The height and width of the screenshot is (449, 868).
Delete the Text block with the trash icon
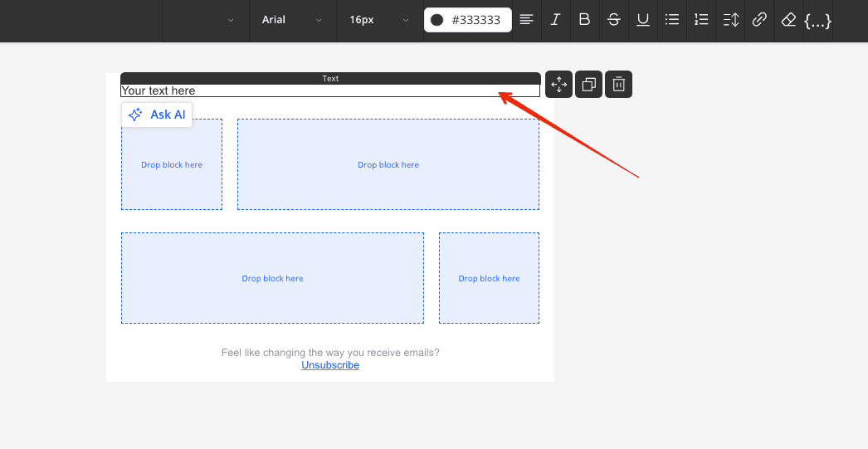(618, 85)
